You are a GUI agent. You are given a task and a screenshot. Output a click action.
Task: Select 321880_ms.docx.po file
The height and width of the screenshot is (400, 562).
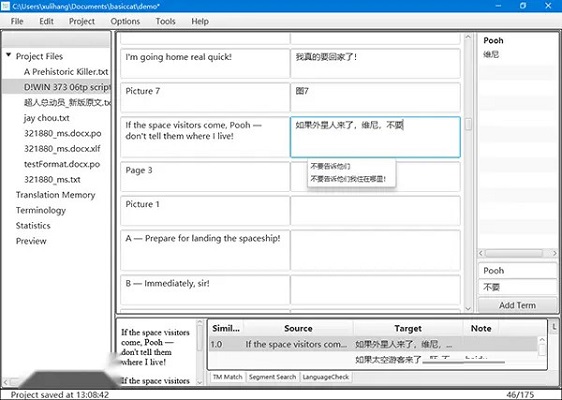62,133
